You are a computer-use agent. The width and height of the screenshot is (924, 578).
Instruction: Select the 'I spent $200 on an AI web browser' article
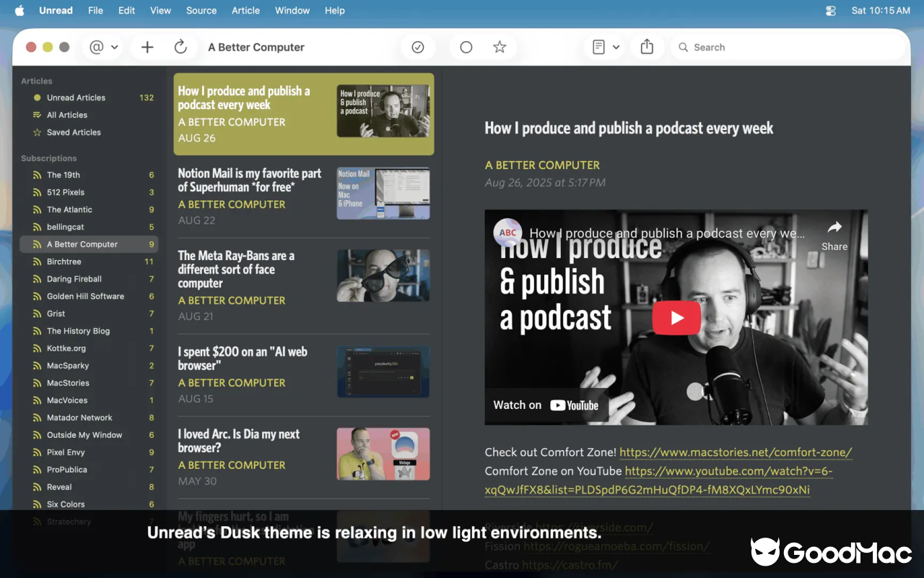[x=304, y=375]
